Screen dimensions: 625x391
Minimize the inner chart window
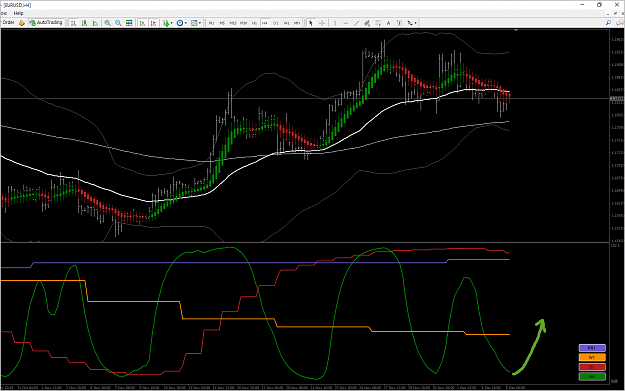pyautogui.click(x=608, y=14)
